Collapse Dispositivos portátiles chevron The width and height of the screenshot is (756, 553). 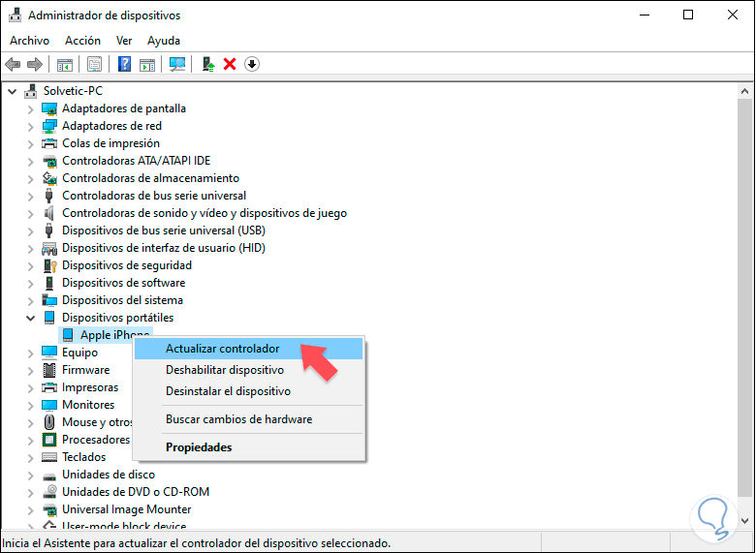pyautogui.click(x=31, y=318)
